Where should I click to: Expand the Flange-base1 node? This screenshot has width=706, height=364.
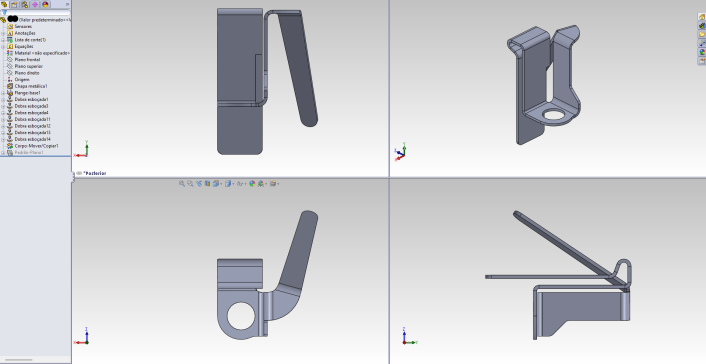click(3, 93)
